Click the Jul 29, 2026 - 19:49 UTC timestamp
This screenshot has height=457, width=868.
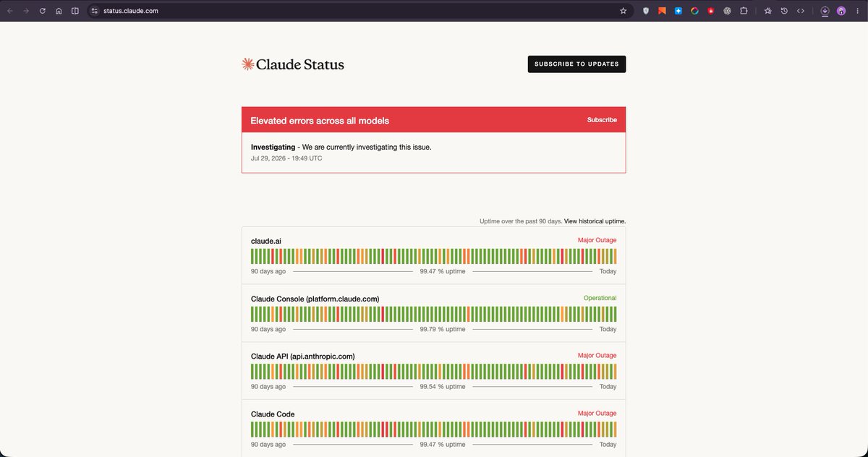coord(286,158)
